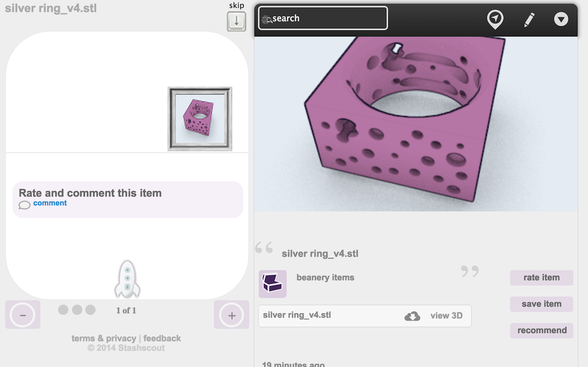588x367 pixels.
Task: Click the minus button
Action: [x=23, y=315]
